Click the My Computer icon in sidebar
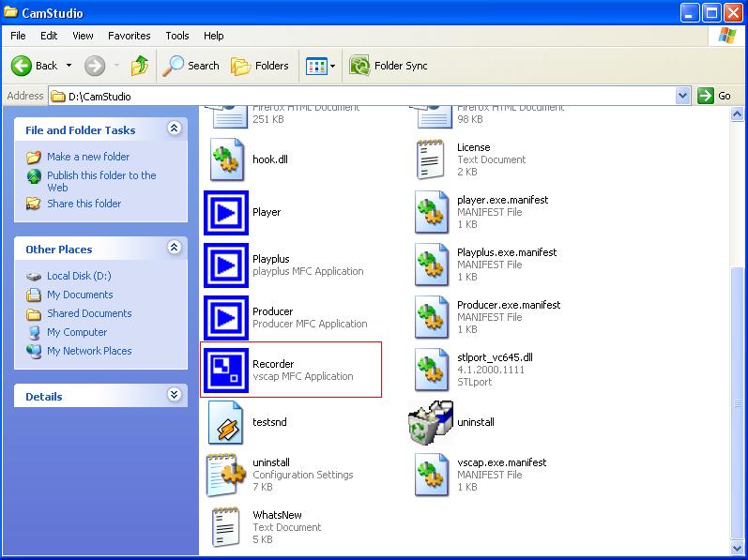The image size is (748, 560). [x=34, y=332]
